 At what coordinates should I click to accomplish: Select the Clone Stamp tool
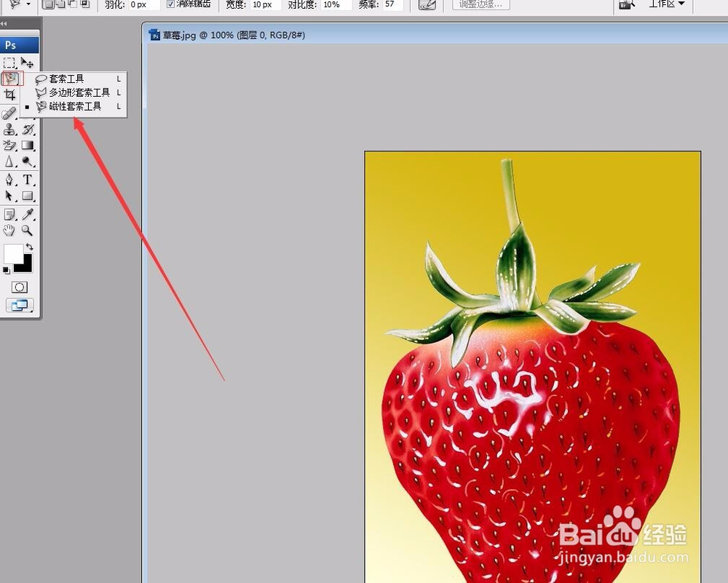pyautogui.click(x=9, y=130)
